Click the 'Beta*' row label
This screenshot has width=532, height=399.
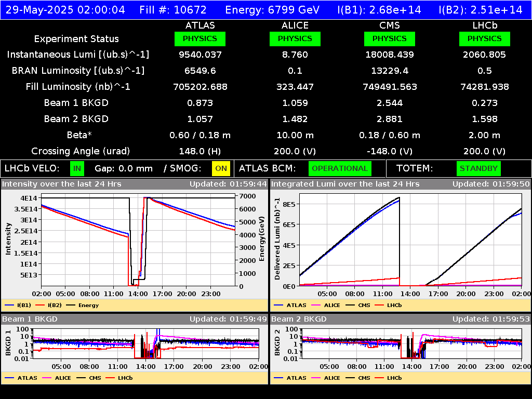(x=79, y=135)
